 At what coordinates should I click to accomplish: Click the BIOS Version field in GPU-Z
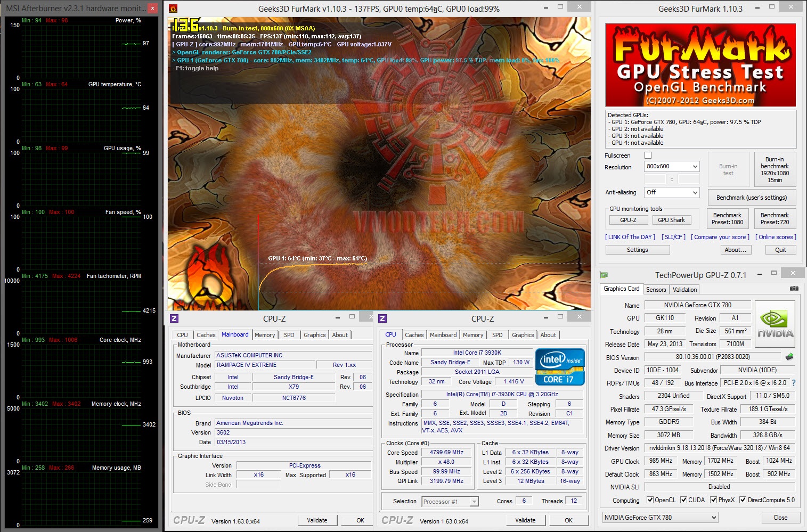(713, 357)
